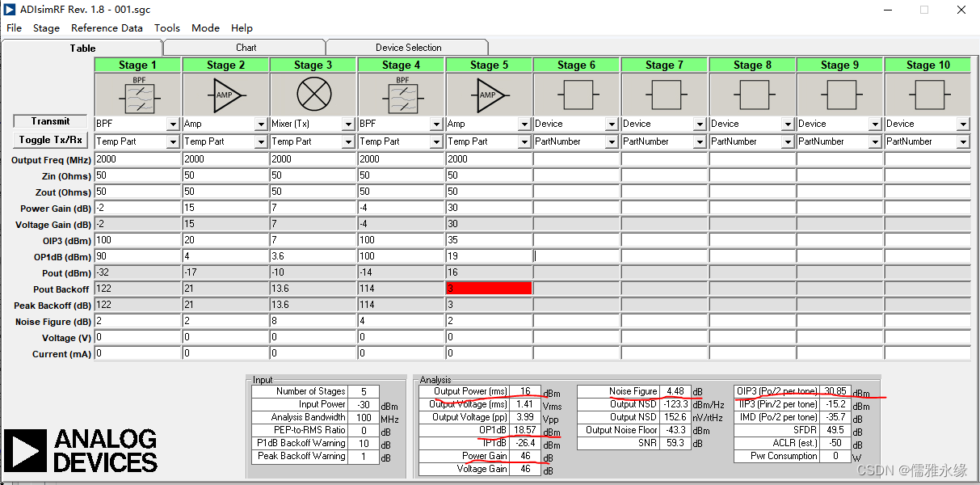Switch to the Chart tab

click(246, 48)
